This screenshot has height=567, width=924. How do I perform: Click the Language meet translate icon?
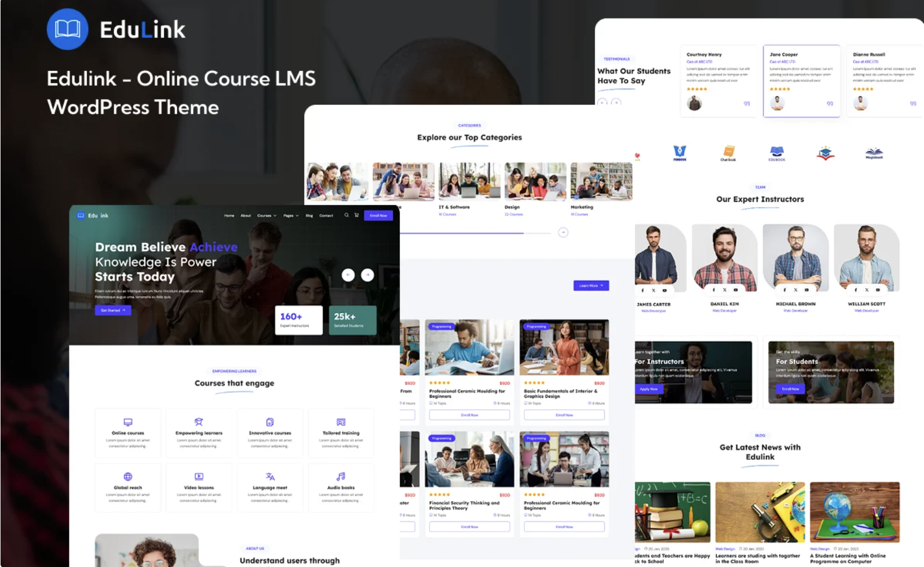tap(270, 477)
